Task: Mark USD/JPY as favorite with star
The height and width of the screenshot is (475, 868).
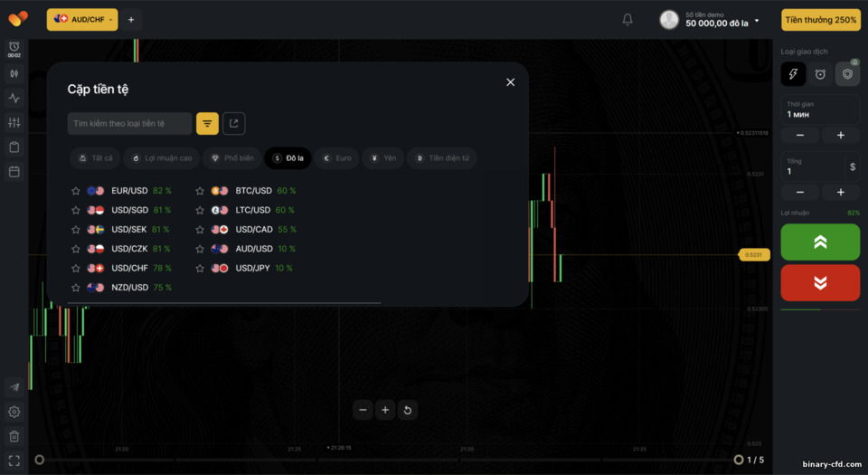Action: 200,269
